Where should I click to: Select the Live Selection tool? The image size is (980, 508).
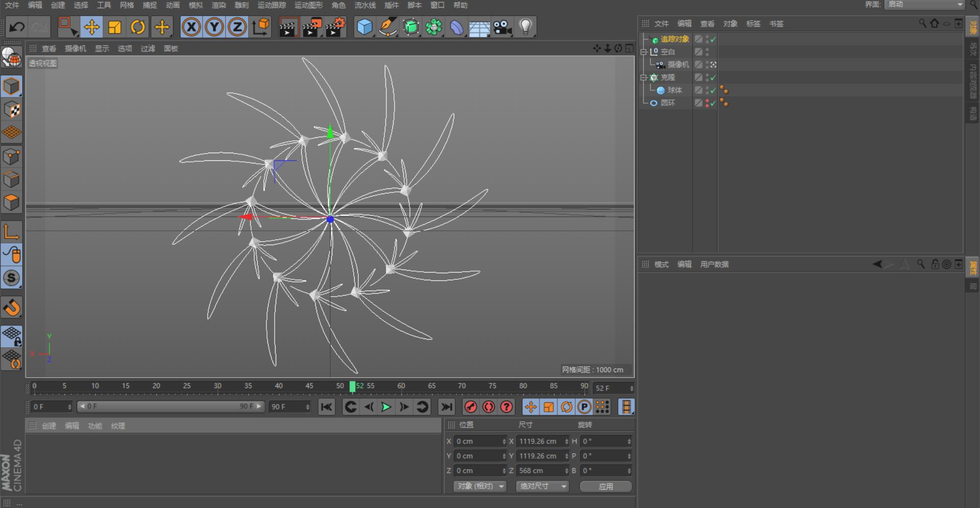tap(67, 27)
